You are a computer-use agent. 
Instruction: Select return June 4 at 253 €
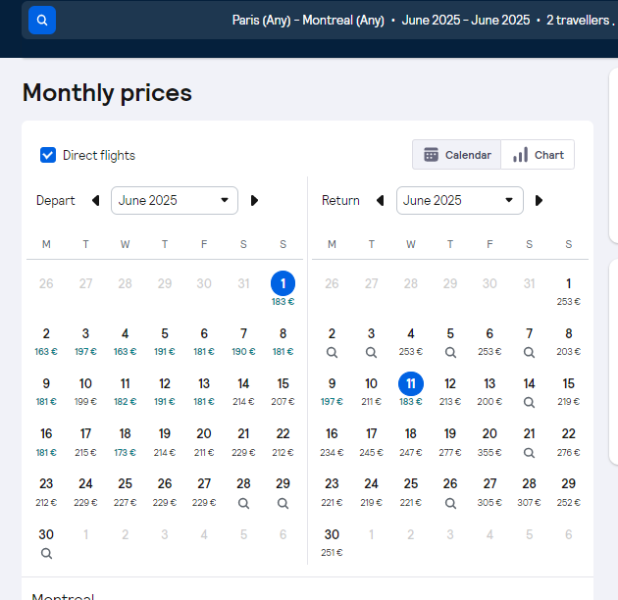coord(411,341)
